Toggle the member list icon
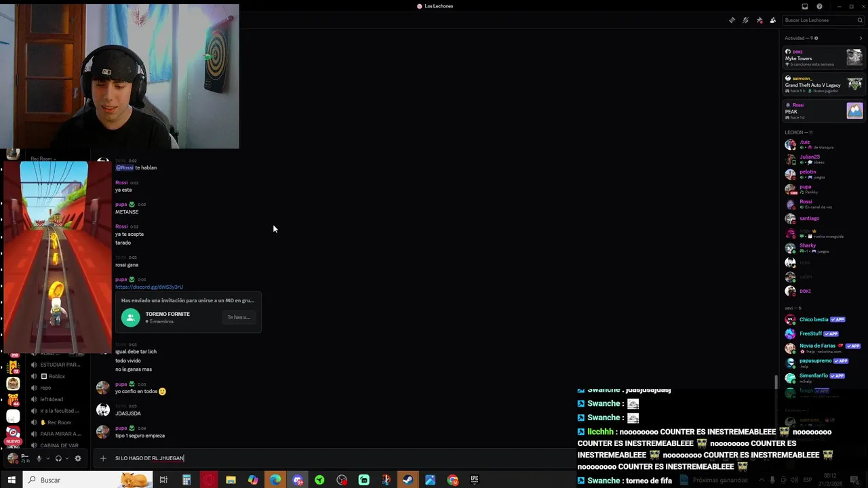Screen dimensions: 868x488 point(772,20)
